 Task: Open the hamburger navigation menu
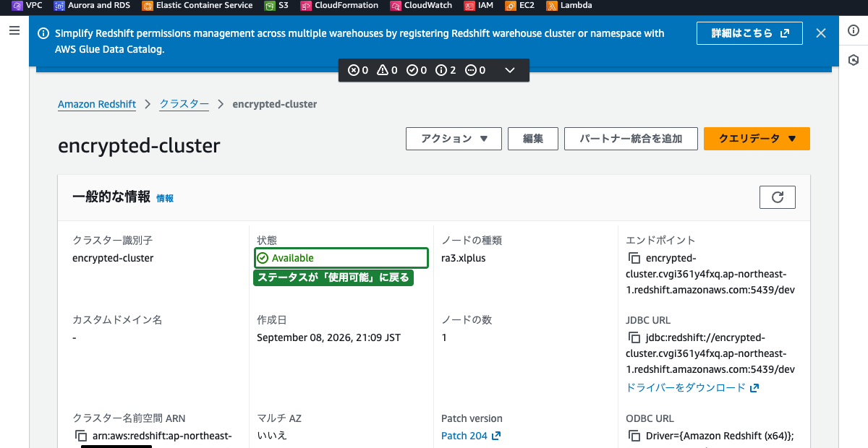[x=14, y=31]
